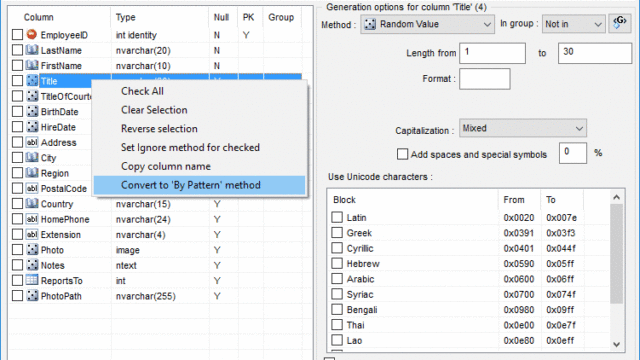640x360 pixels.
Task: Click the Region column book icon
Action: [32, 173]
